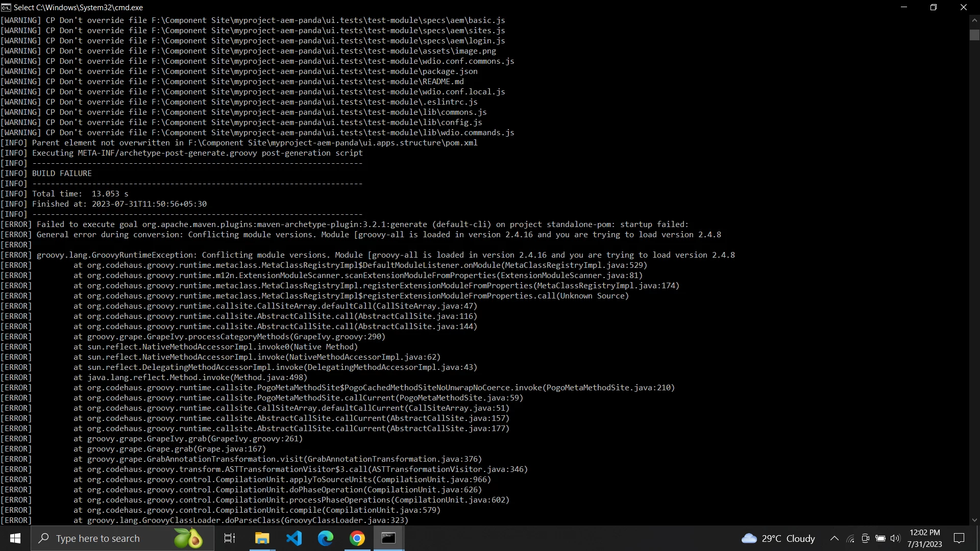Select the Command Prompt taskbar icon
The height and width of the screenshot is (551, 980).
point(389,538)
